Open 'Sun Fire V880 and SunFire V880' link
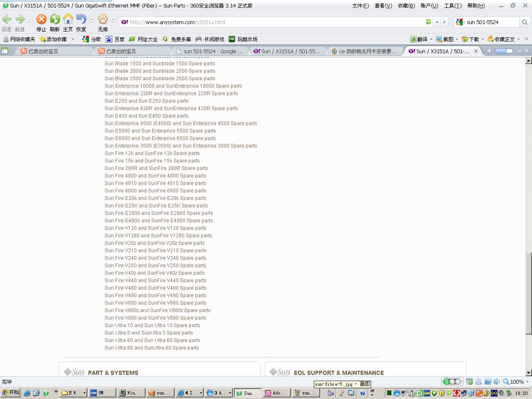The image size is (532, 399). (x=155, y=303)
